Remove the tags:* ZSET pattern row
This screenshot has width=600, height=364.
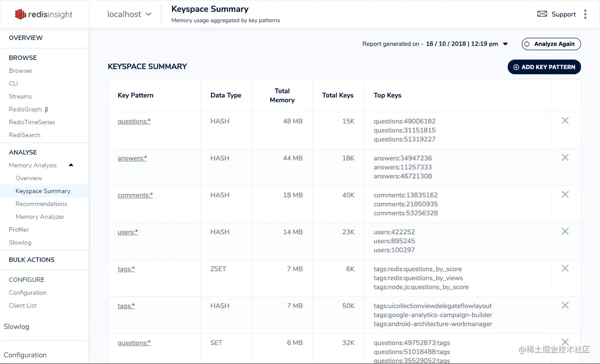565,268
